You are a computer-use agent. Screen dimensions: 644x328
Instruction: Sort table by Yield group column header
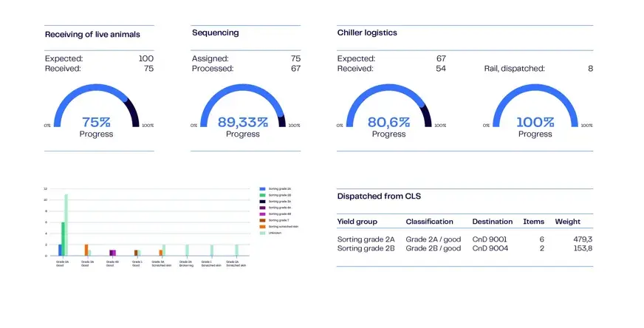[x=357, y=222]
